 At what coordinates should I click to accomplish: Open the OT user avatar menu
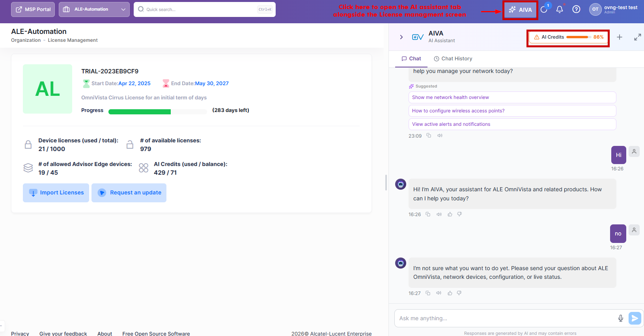point(595,9)
